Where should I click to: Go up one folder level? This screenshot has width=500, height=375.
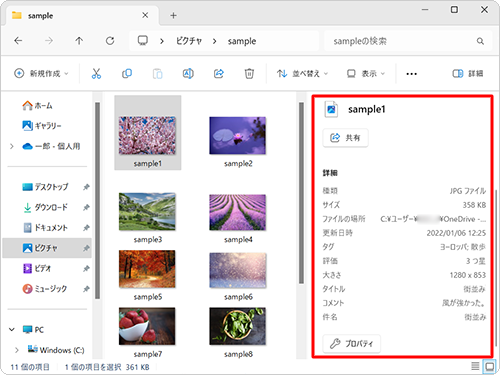pos(79,41)
